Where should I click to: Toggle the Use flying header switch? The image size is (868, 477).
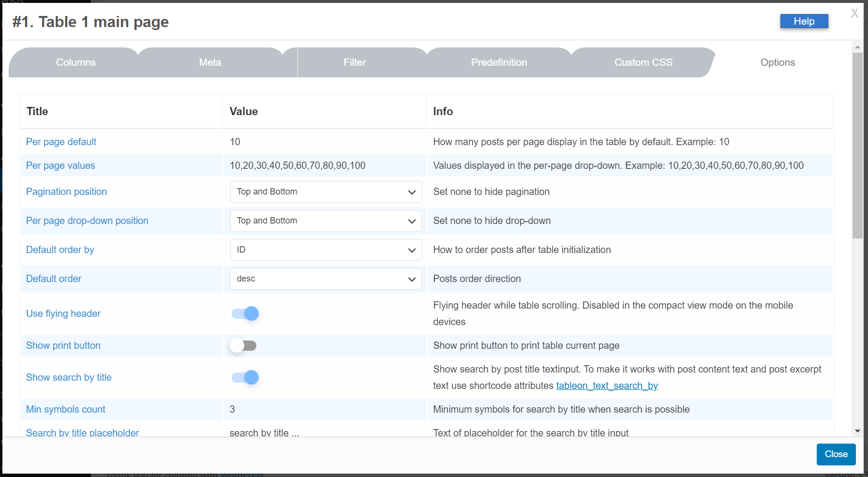[x=245, y=314]
